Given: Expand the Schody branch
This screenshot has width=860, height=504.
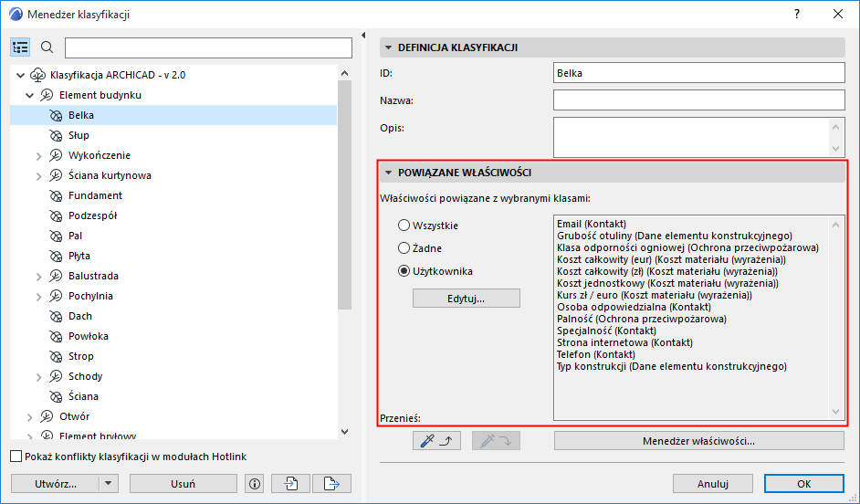Looking at the screenshot, I should coord(39,377).
